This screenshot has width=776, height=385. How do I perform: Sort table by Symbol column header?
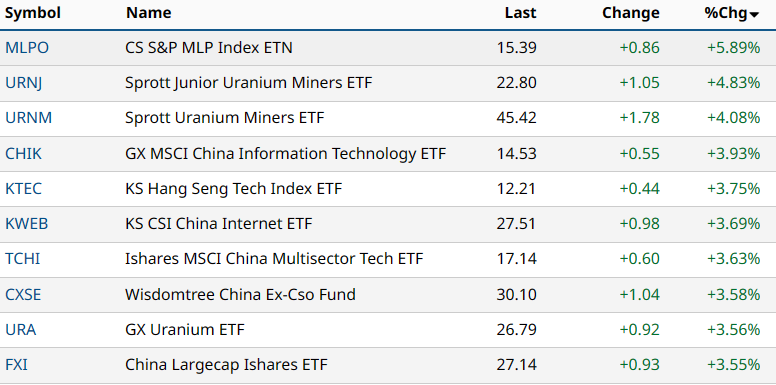click(x=33, y=13)
